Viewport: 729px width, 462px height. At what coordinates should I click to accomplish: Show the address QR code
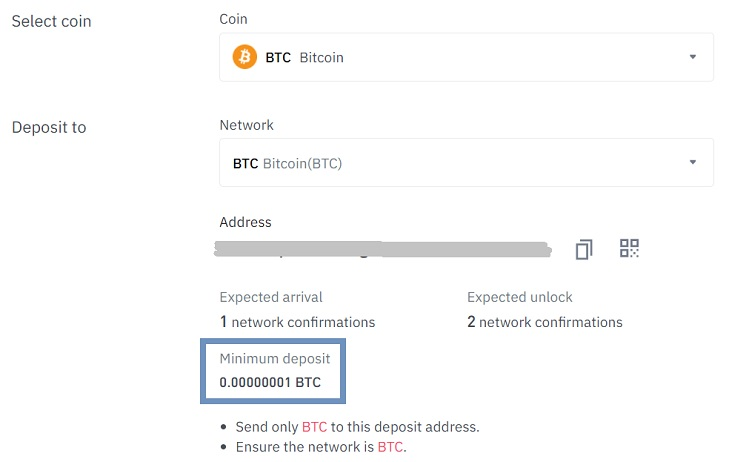pyautogui.click(x=629, y=248)
